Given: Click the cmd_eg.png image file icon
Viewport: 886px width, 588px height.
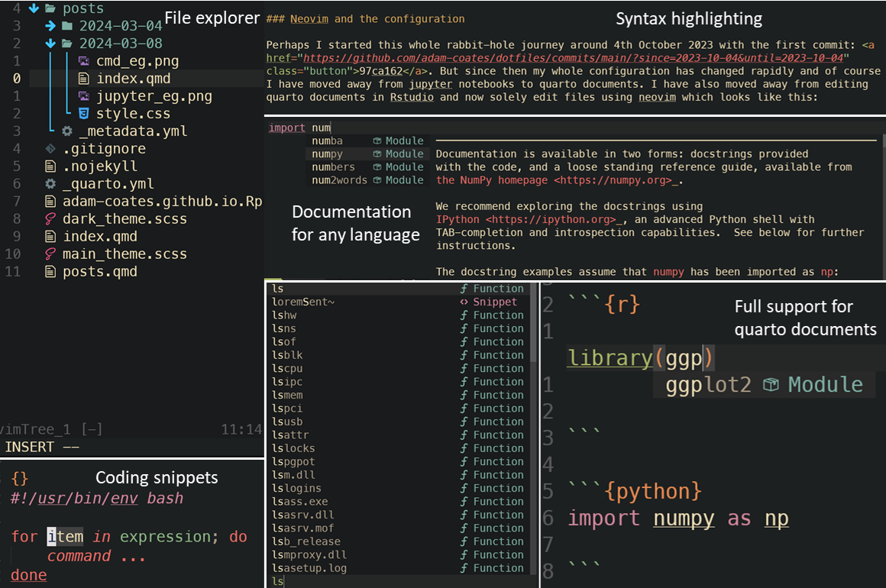Looking at the screenshot, I should point(83,60).
